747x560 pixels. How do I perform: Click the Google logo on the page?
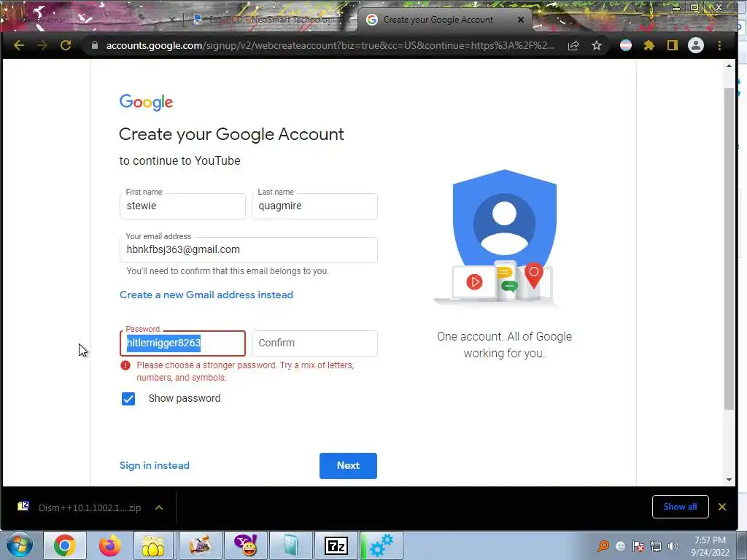click(146, 102)
